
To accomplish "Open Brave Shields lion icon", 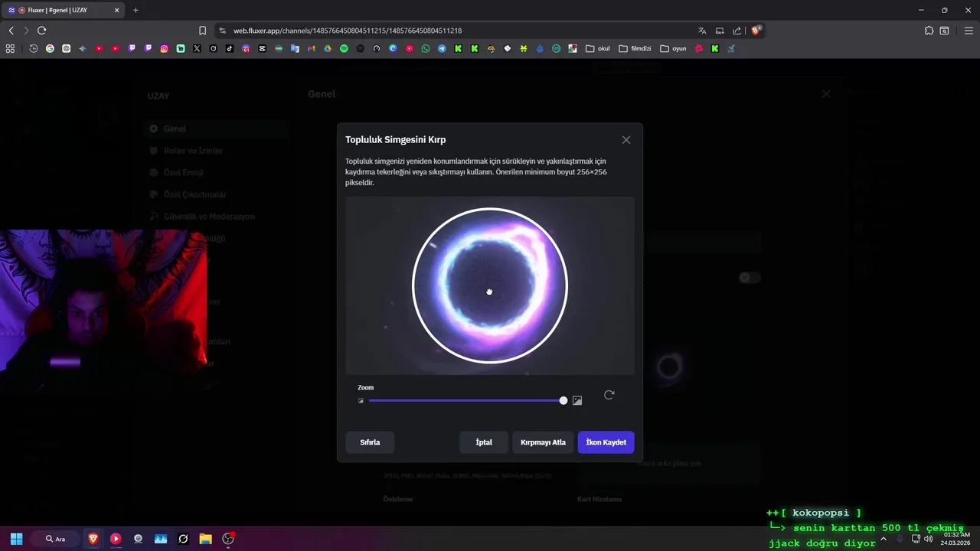I will point(756,31).
